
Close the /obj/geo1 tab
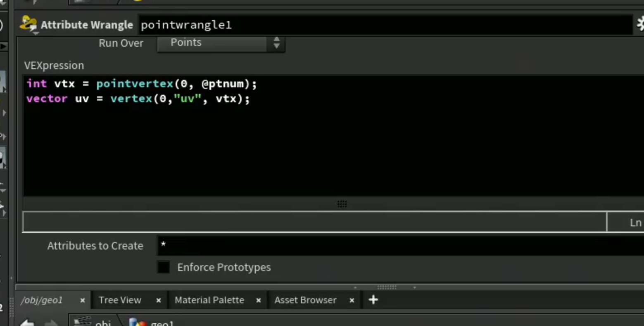click(x=82, y=300)
